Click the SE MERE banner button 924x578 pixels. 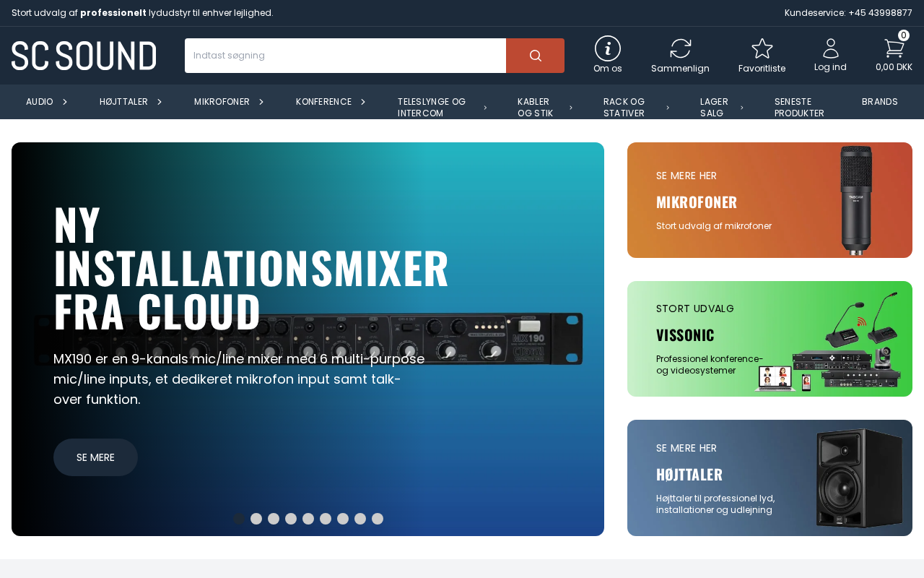tap(95, 457)
